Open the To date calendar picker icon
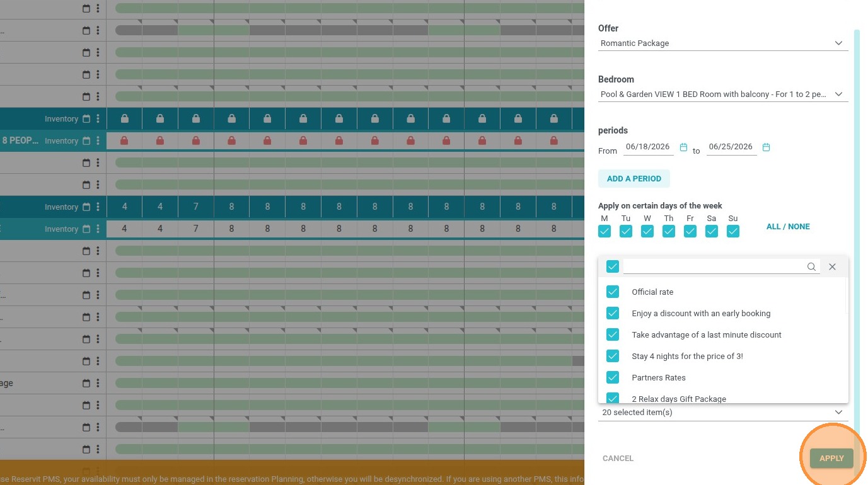 coord(767,147)
